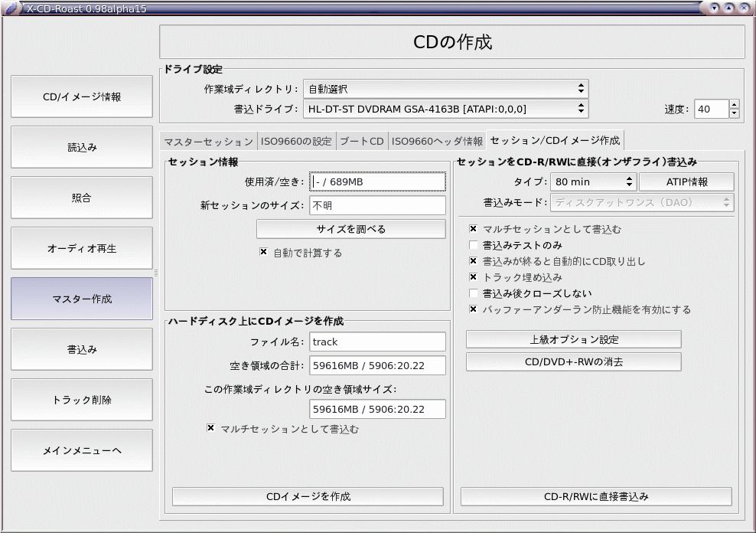Open the ブートCD tab

pos(362,141)
